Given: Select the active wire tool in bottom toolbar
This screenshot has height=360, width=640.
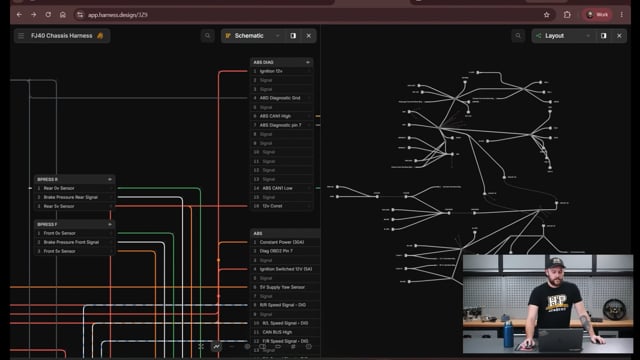Looking at the screenshot, I should click(x=216, y=347).
